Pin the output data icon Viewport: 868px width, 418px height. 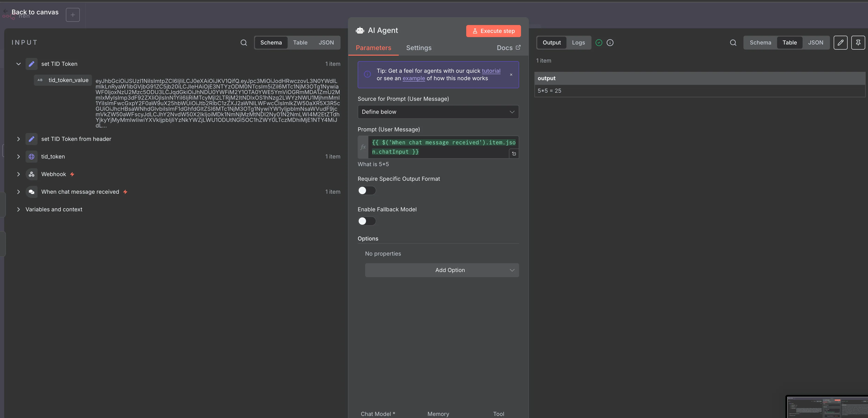point(858,43)
